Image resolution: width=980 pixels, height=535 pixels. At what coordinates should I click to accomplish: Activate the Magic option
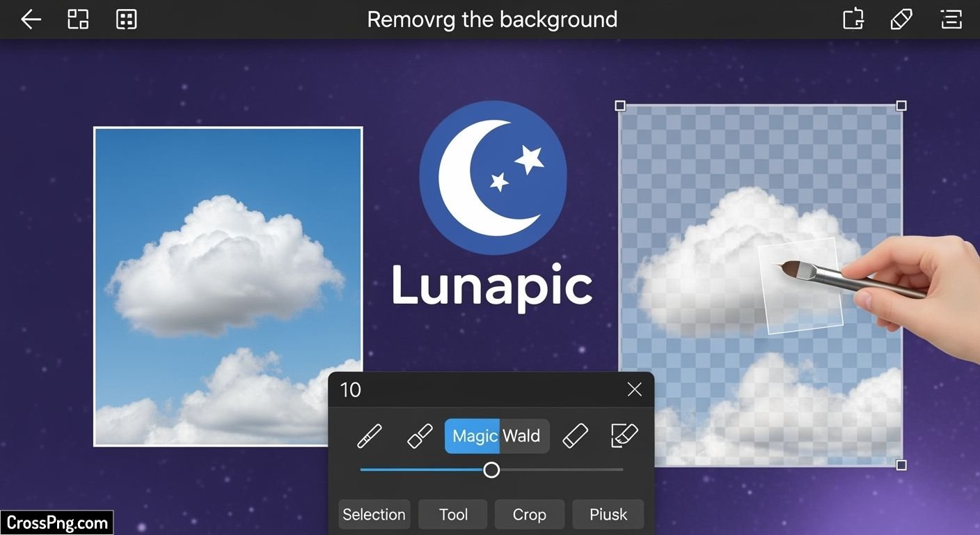[472, 436]
